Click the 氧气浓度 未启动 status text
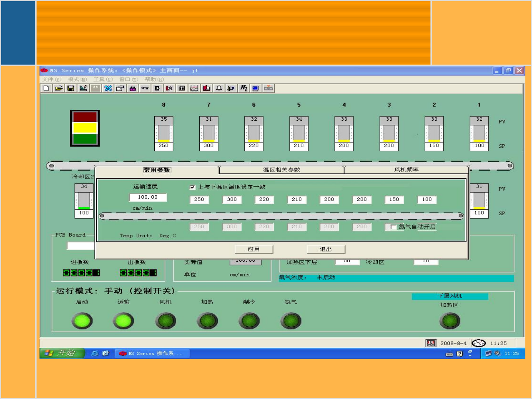The height and width of the screenshot is (399, 532). pyautogui.click(x=307, y=278)
